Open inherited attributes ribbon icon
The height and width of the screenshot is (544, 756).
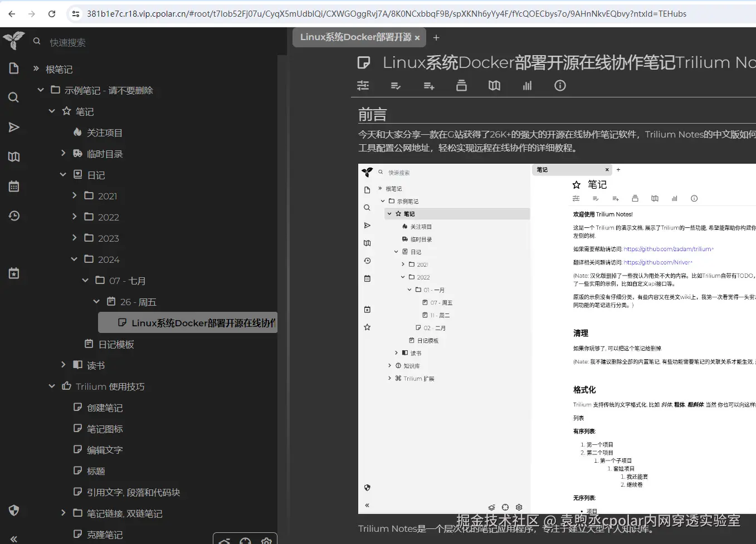pyautogui.click(x=429, y=85)
